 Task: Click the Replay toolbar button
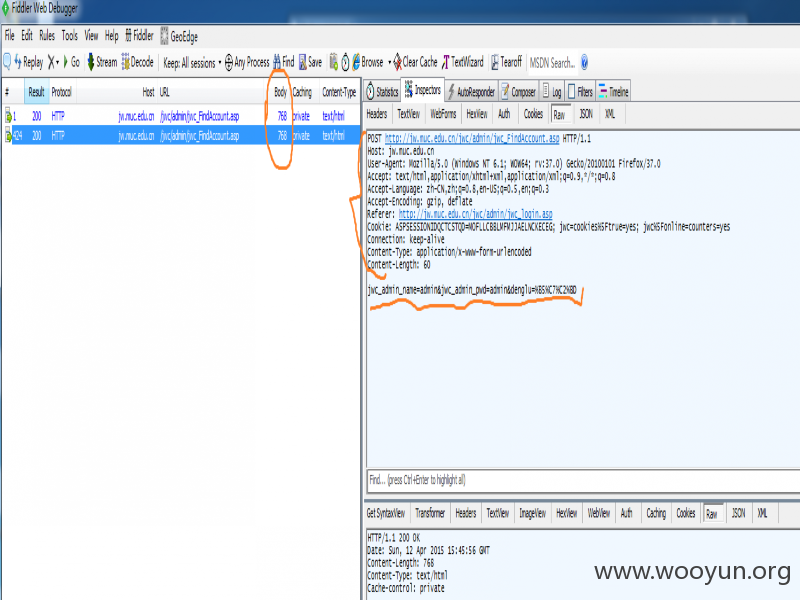click(29, 62)
